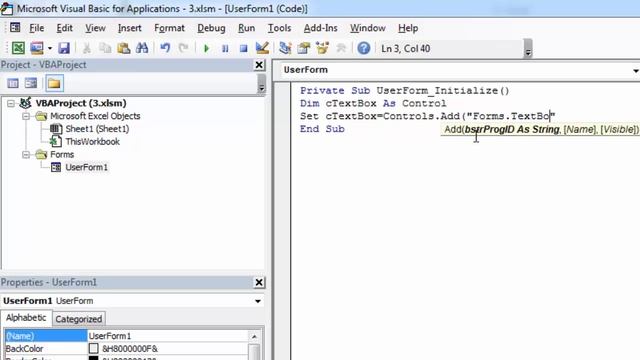Switch to the Categorized properties tab
This screenshot has height=360, width=640.
78,319
